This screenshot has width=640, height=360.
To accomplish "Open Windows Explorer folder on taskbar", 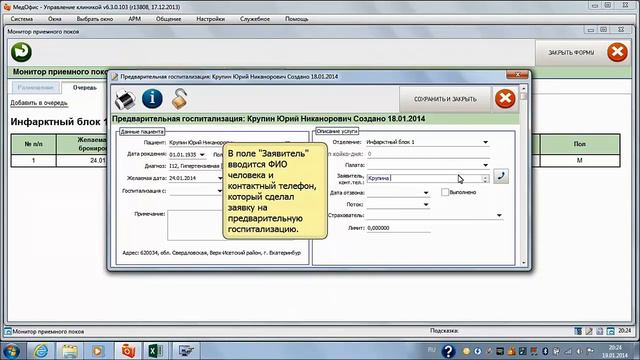I will [70, 351].
